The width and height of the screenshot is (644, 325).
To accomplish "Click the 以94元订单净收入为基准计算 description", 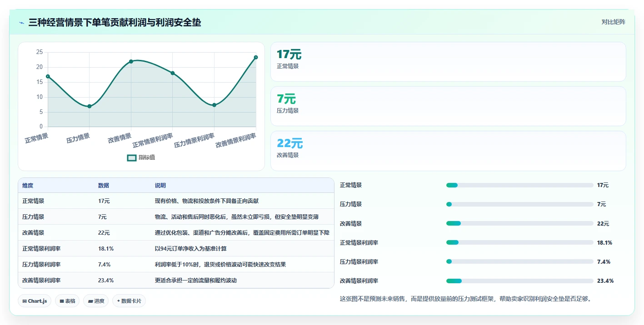I will coord(191,249).
